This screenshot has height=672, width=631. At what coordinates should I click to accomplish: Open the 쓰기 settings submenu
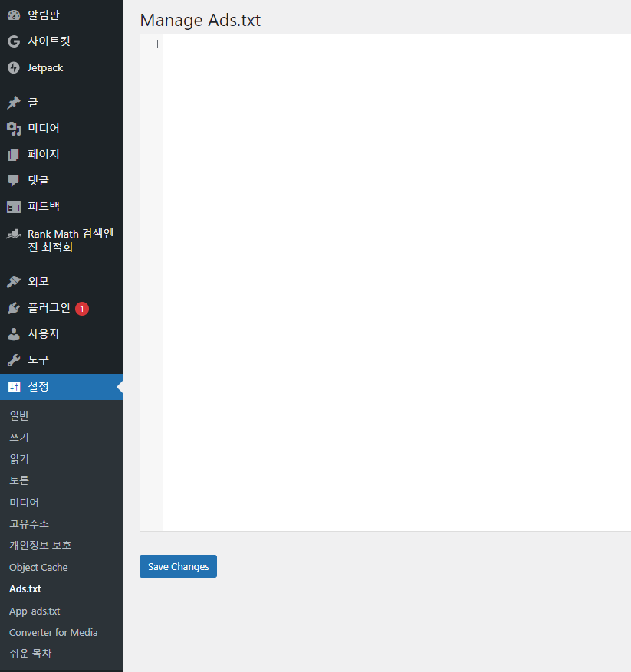point(19,438)
